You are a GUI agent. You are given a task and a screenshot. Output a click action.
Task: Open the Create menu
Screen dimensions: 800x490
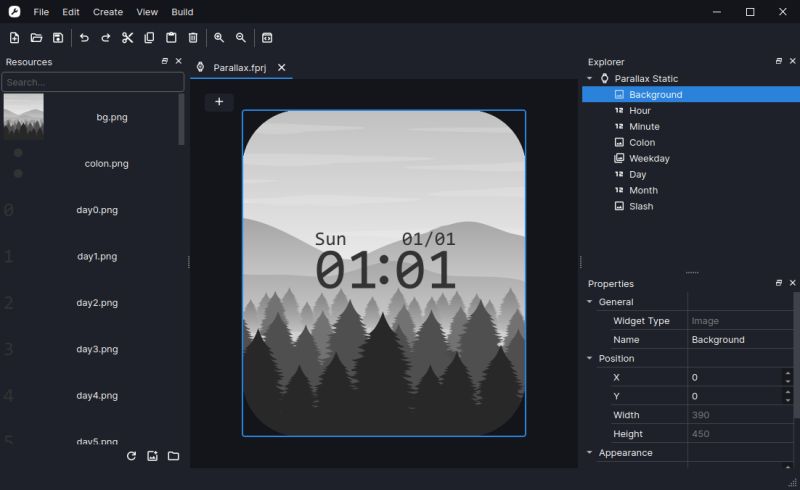pos(108,12)
